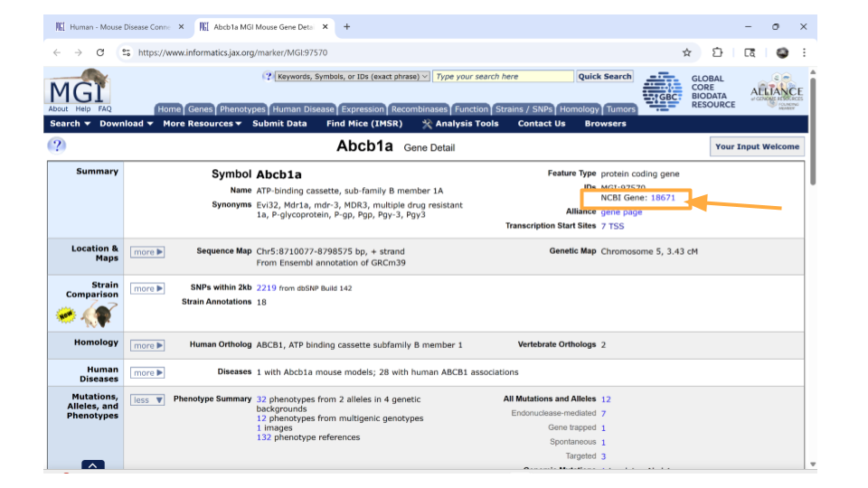The width and height of the screenshot is (868, 488).
Task: Open Browsers menu item
Action: tap(605, 124)
